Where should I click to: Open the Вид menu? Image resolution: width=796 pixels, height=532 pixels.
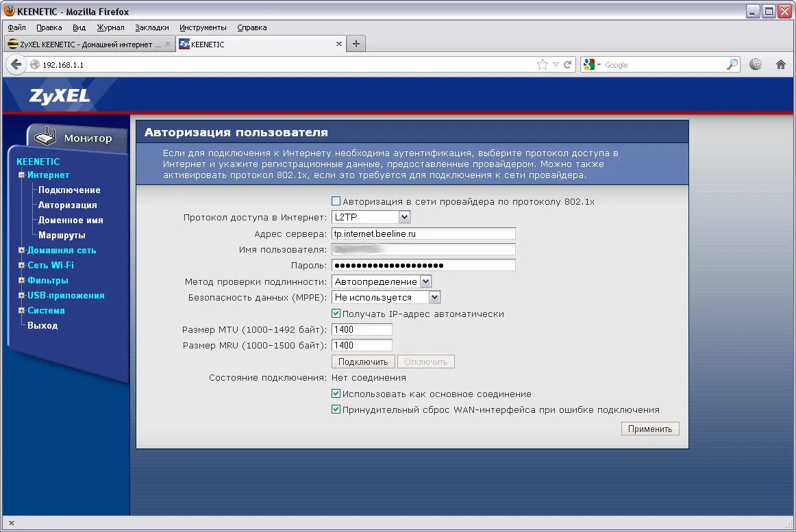point(79,27)
